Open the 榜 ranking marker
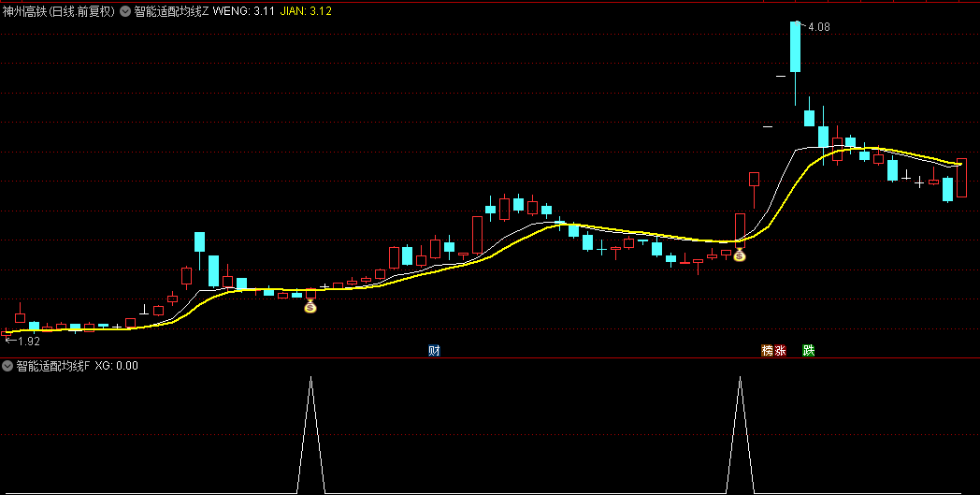Screen dimensions: 980x495 click(767, 351)
